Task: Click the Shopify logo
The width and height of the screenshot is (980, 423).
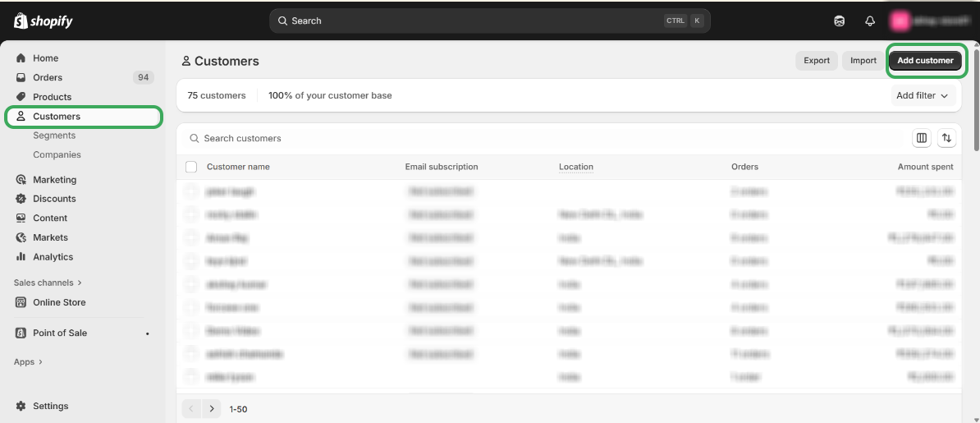Action: (44, 21)
